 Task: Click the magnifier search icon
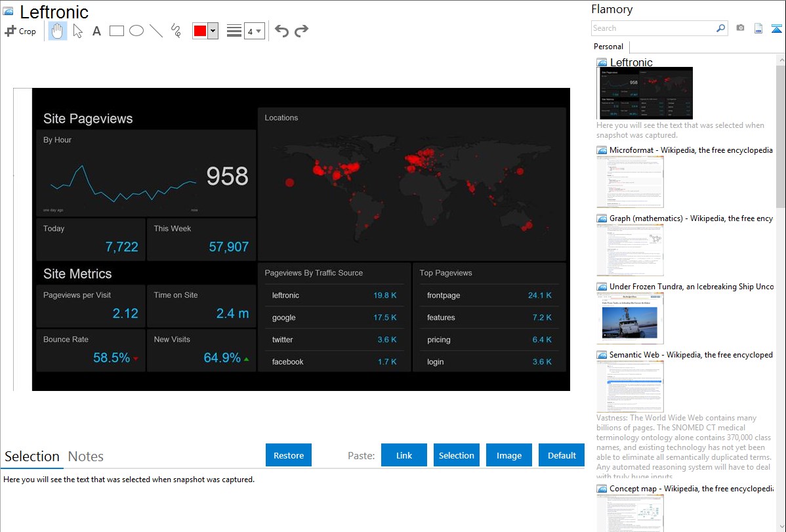coord(721,28)
